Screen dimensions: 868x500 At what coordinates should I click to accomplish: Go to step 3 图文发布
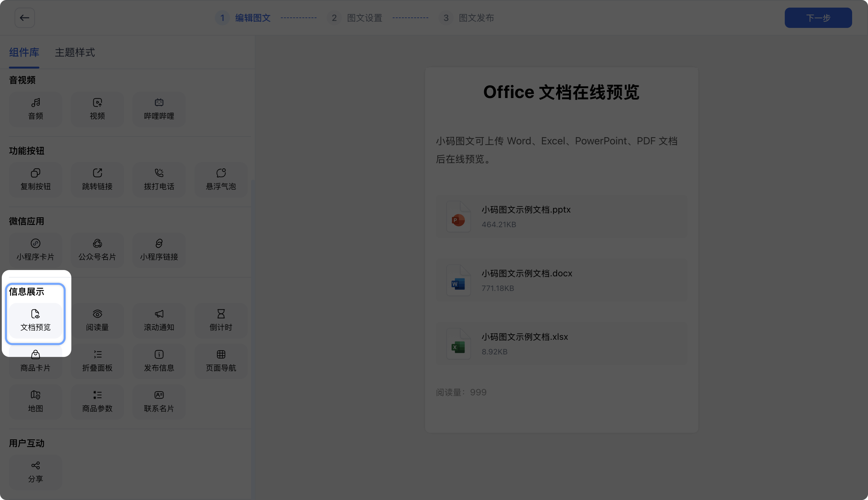pos(466,17)
